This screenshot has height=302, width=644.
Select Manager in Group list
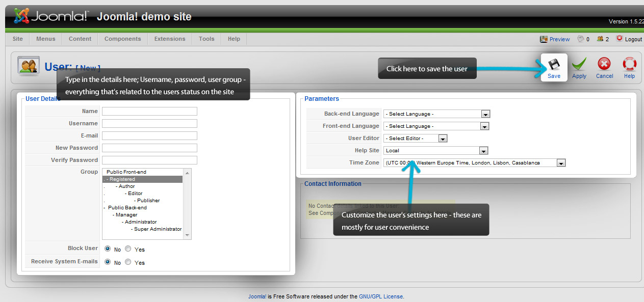[142, 215]
